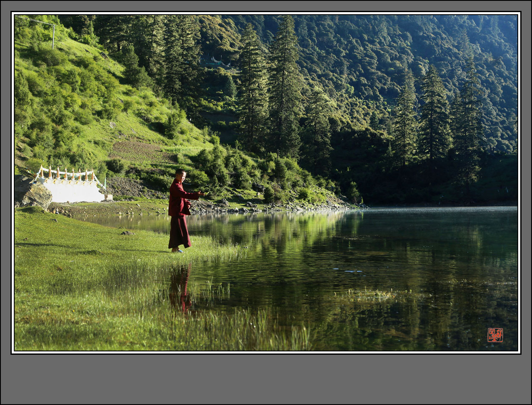The width and height of the screenshot is (532, 405).
Task: Click the monk's head
Action: tap(181, 175)
